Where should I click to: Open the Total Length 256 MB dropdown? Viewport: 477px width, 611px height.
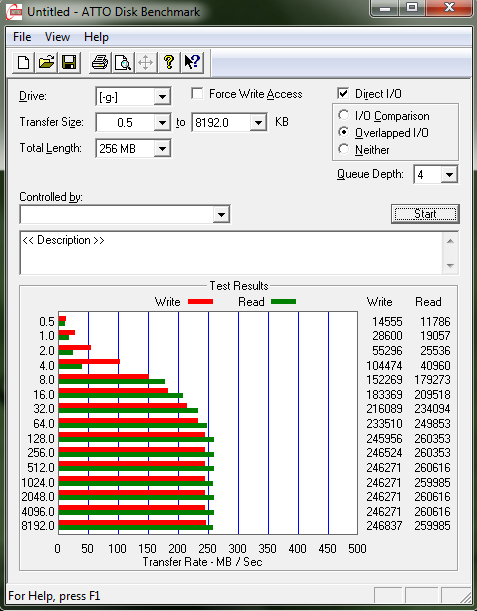coord(162,148)
